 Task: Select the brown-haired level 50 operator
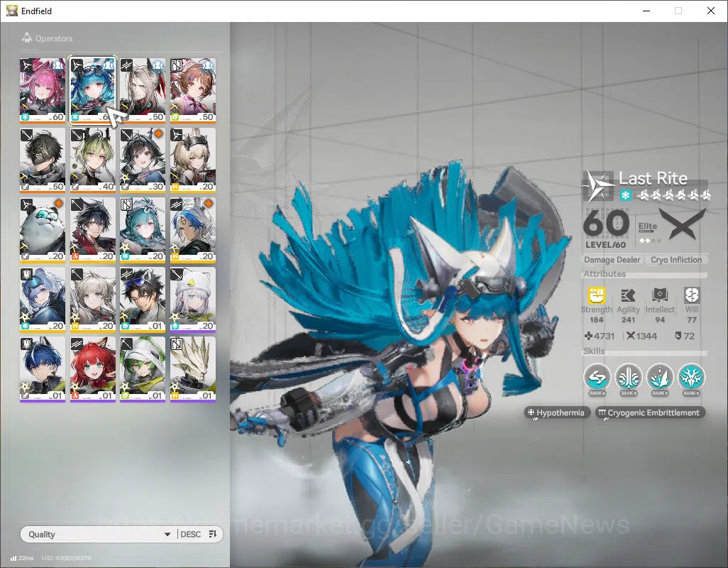point(193,90)
